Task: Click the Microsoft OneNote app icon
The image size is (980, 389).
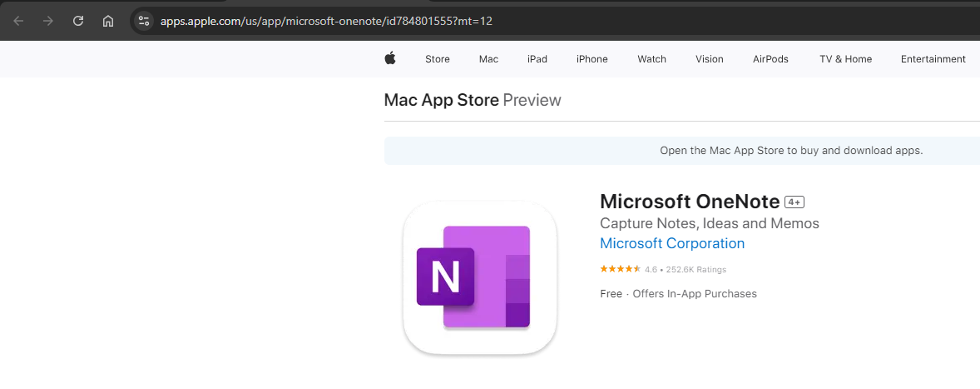Action: (480, 277)
